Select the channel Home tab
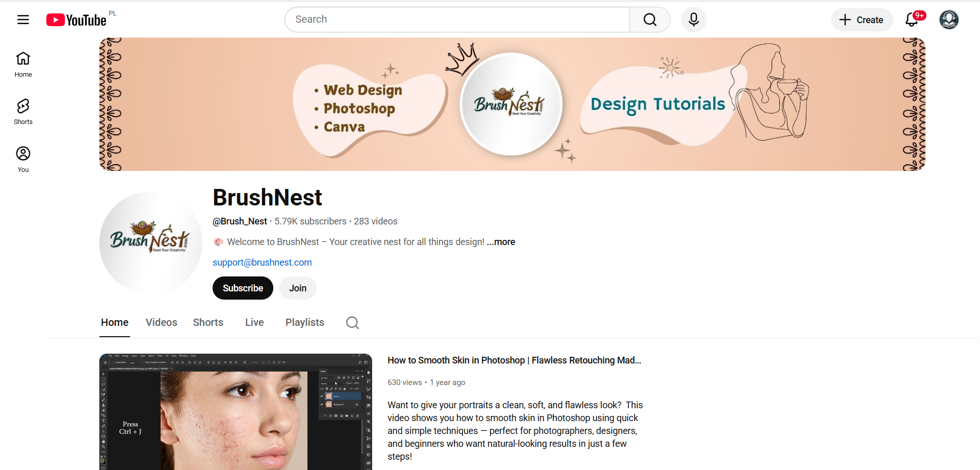The image size is (980, 470). tap(115, 323)
